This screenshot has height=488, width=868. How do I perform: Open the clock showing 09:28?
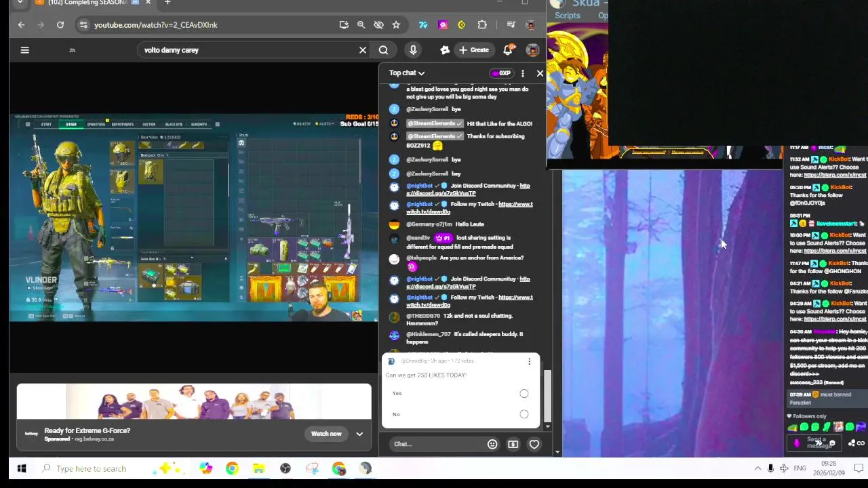coord(829,468)
